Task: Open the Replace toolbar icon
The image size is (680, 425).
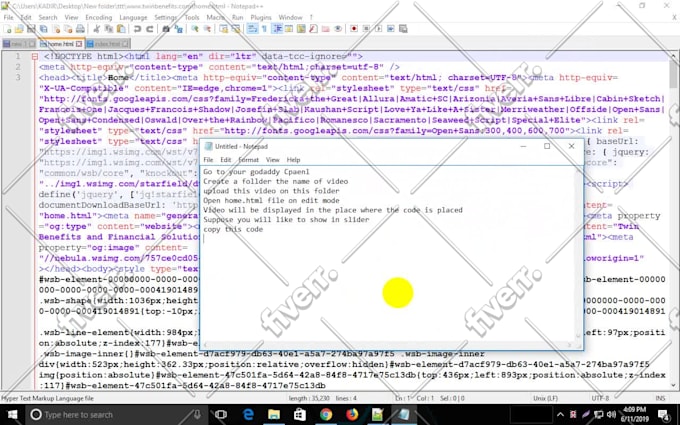Action: 178,29
